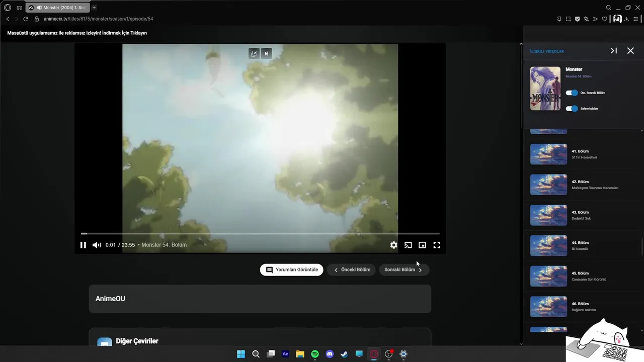Image resolution: width=644 pixels, height=362 pixels.
Task: Open a new browser tab
Action: [94, 8]
